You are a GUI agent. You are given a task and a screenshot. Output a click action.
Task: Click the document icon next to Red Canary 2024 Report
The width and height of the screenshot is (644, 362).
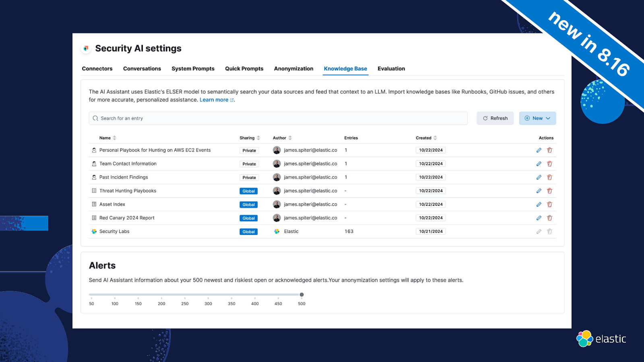(x=94, y=218)
